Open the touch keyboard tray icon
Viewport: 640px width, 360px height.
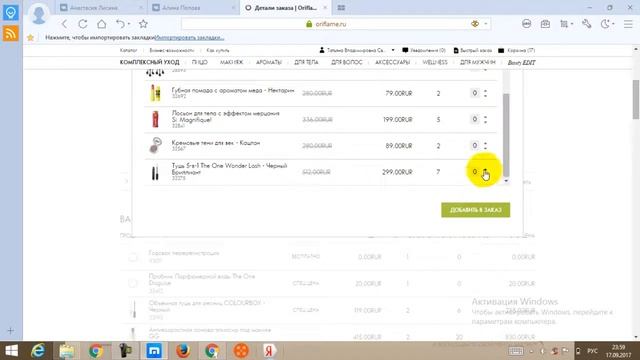516,351
